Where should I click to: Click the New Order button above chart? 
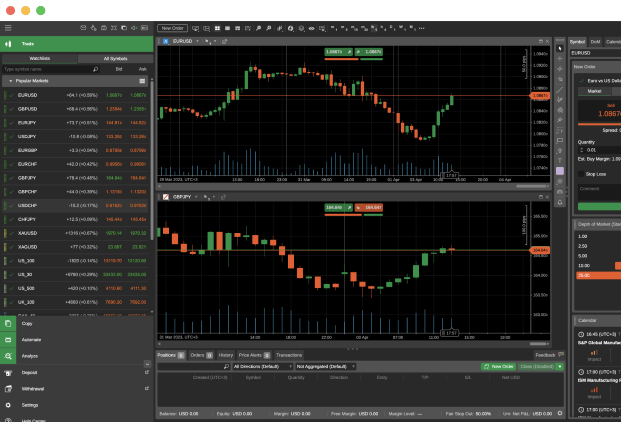(x=172, y=29)
